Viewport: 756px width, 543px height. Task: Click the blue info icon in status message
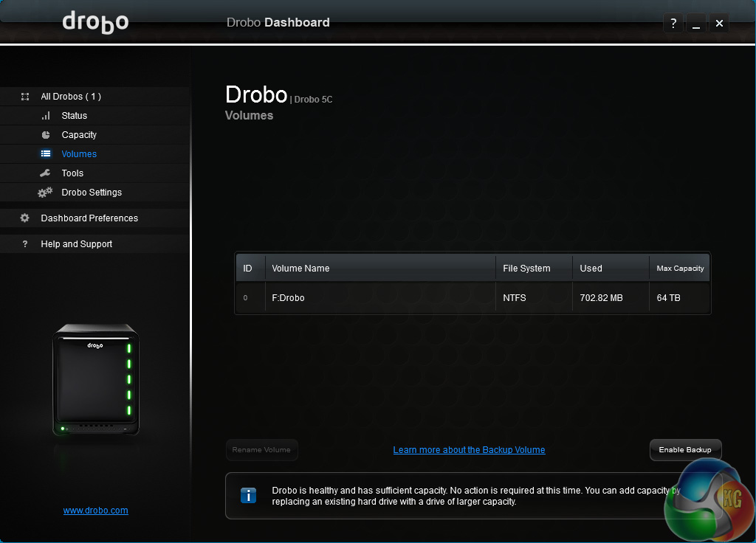[x=248, y=495]
